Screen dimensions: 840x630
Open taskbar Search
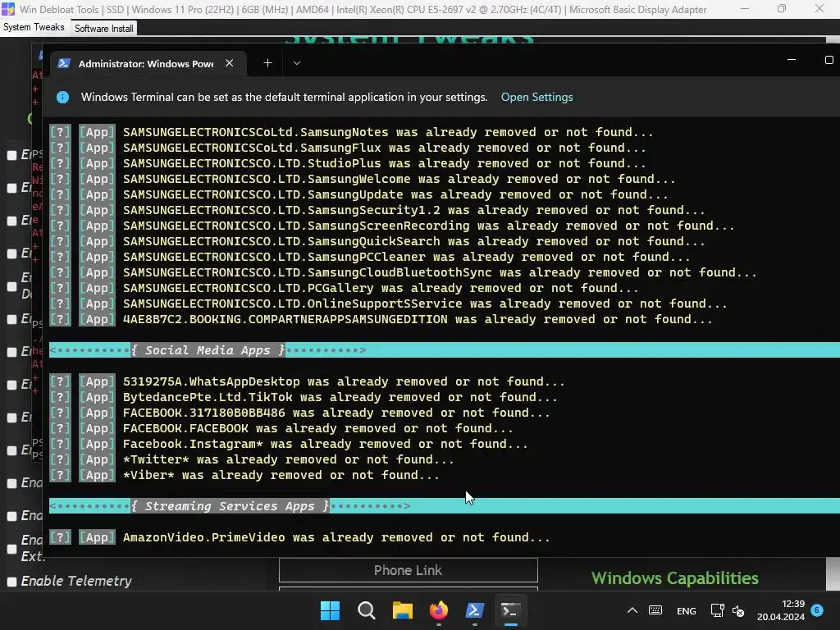pyautogui.click(x=367, y=610)
